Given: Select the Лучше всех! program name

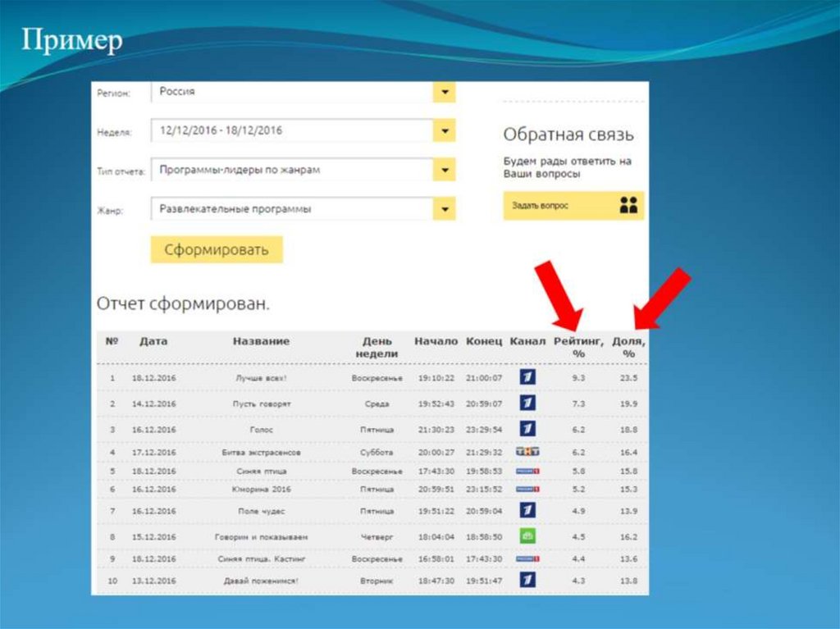Looking at the screenshot, I should (261, 378).
